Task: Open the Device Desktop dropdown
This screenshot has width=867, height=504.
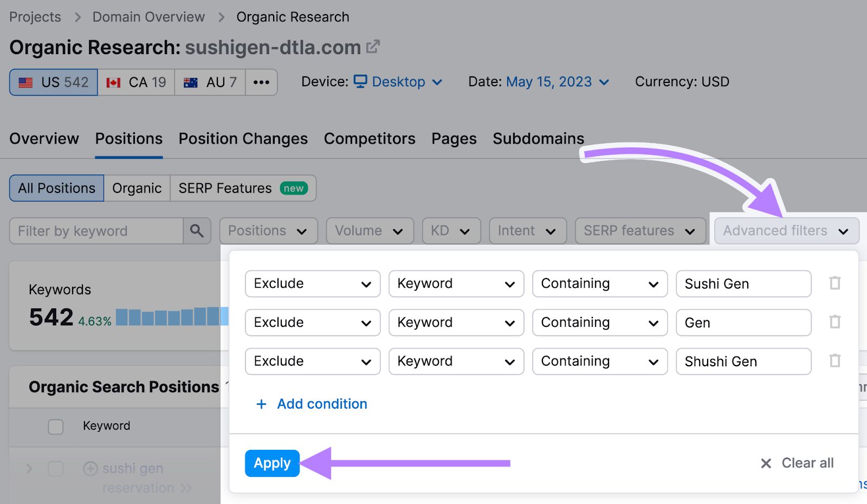Action: 398,82
